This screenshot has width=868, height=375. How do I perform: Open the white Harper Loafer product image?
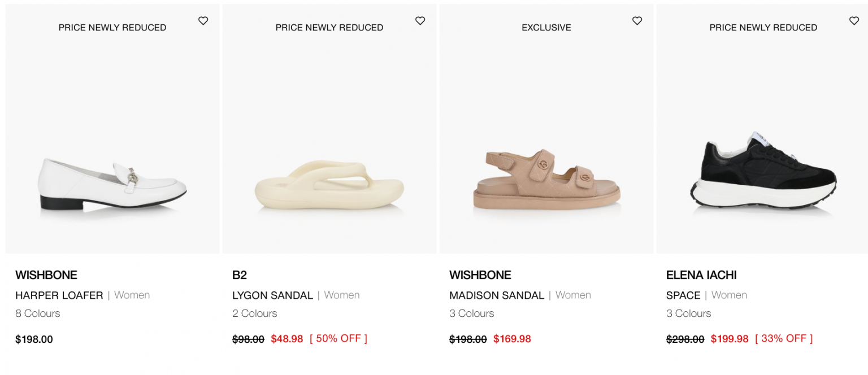click(x=112, y=181)
